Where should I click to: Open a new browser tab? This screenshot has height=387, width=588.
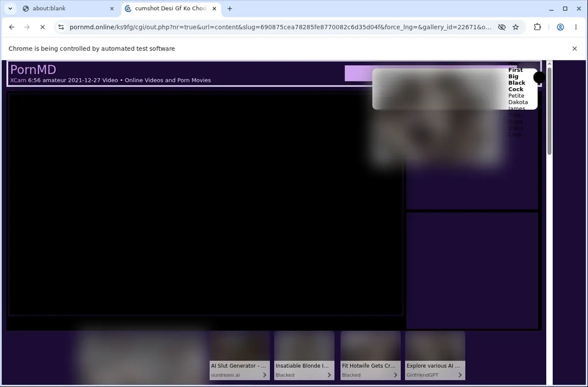click(230, 8)
